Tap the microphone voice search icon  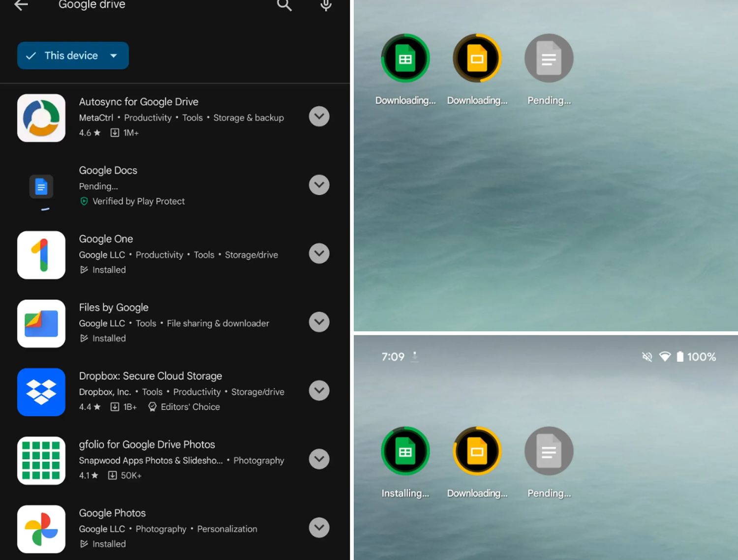326,5
